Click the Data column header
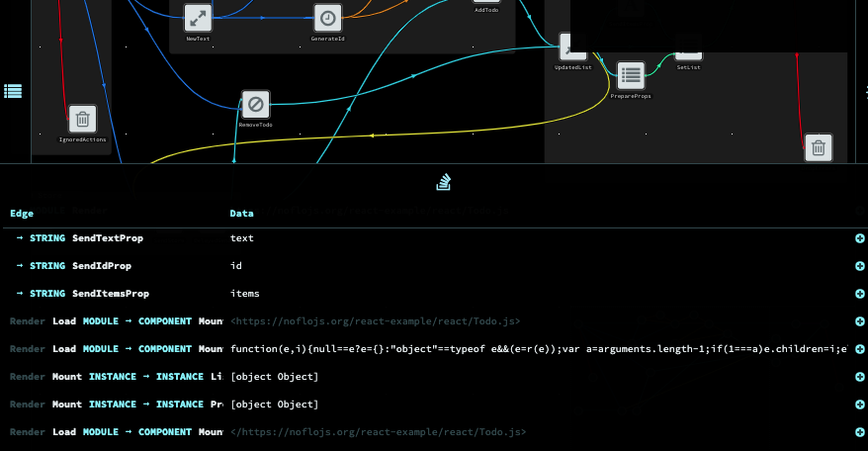 [242, 214]
